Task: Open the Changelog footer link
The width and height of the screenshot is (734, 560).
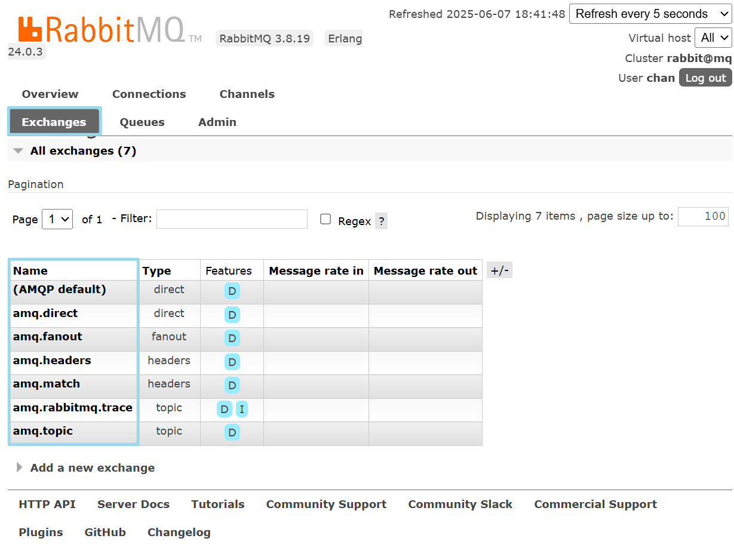Action: (179, 533)
